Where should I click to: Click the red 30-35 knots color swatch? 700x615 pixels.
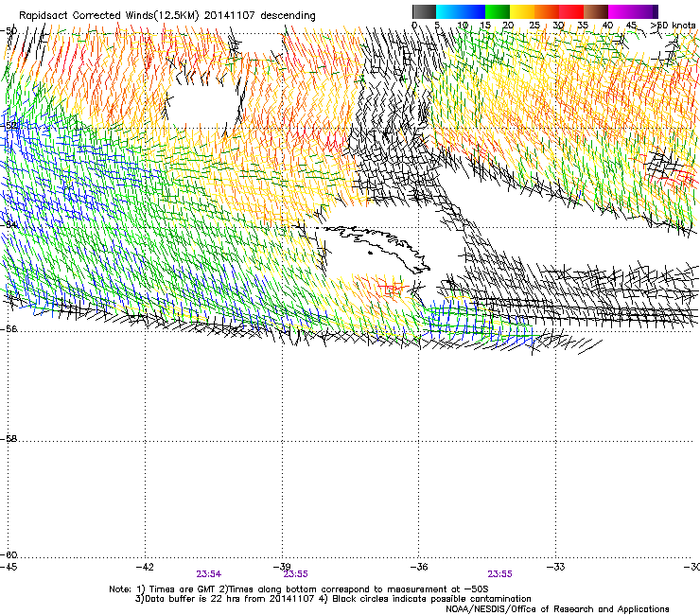pyautogui.click(x=571, y=11)
